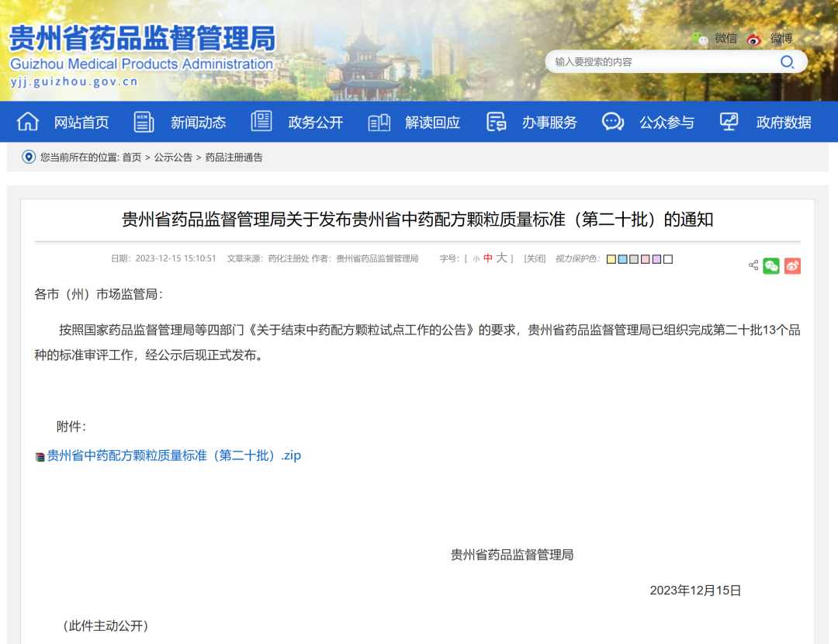Click the article title heading

pyautogui.click(x=417, y=220)
